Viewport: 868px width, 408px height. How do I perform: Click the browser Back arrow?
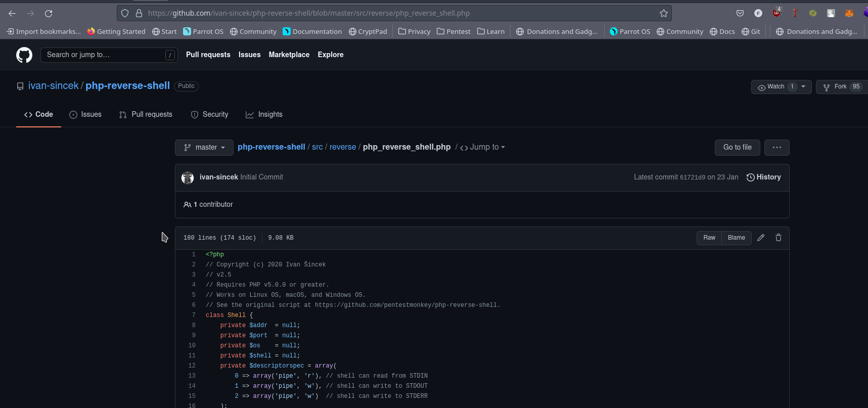(x=12, y=14)
